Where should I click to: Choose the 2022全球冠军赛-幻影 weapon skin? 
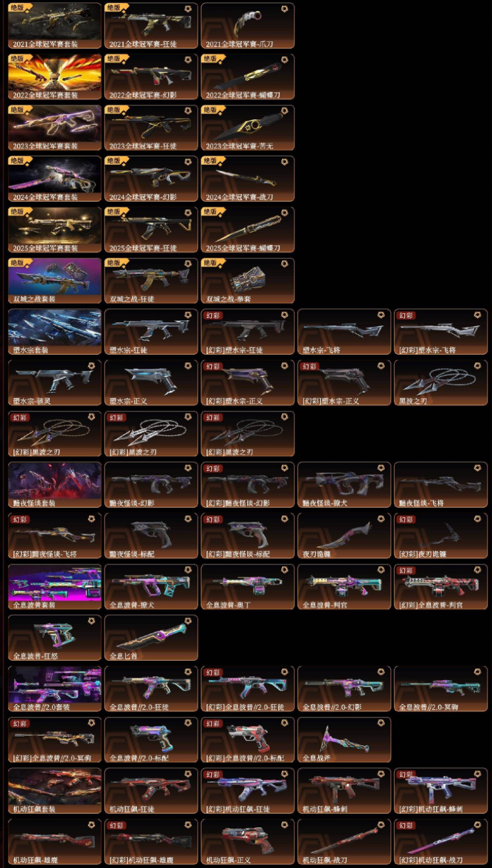(x=151, y=76)
